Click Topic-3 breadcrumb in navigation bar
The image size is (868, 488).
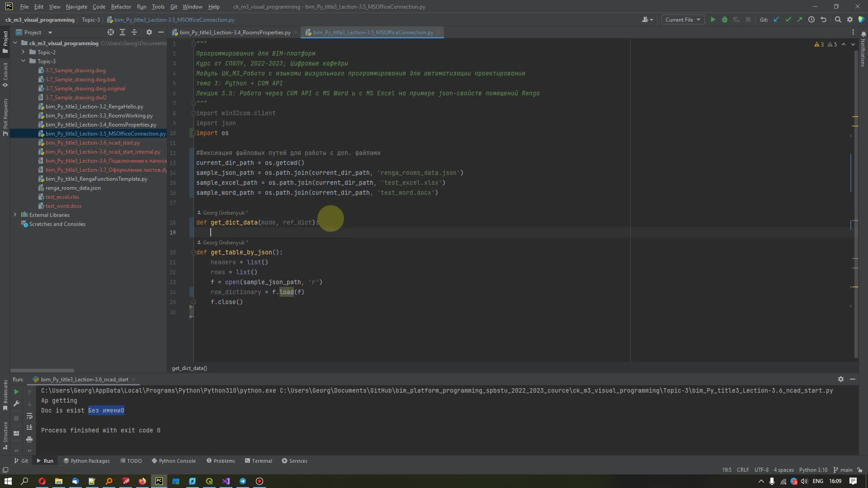pyautogui.click(x=90, y=19)
